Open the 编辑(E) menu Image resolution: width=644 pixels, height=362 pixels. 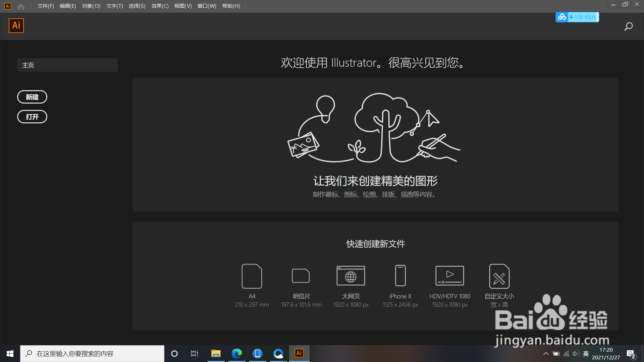point(68,6)
